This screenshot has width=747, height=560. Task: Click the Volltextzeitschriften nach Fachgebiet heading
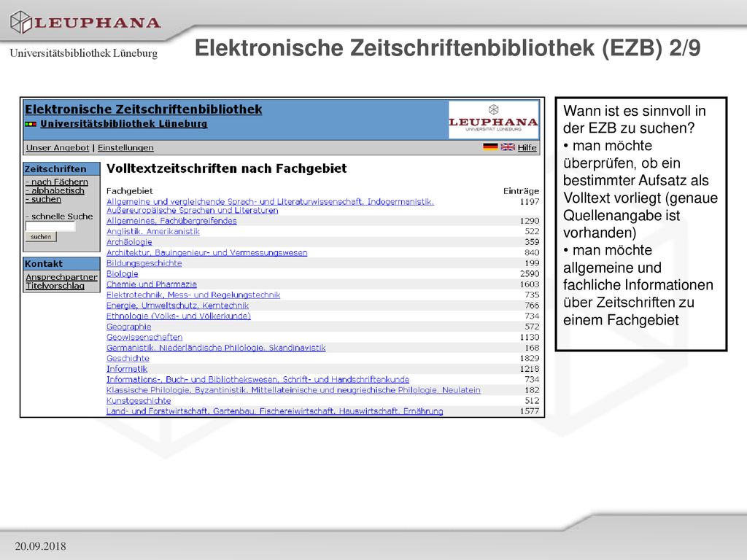[x=226, y=168]
